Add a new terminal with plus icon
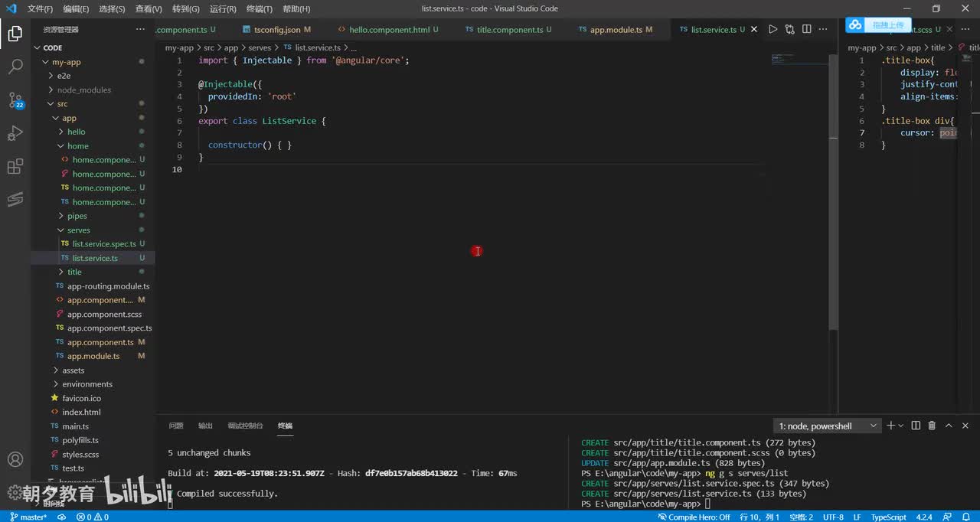The height and width of the screenshot is (522, 980). [890, 426]
